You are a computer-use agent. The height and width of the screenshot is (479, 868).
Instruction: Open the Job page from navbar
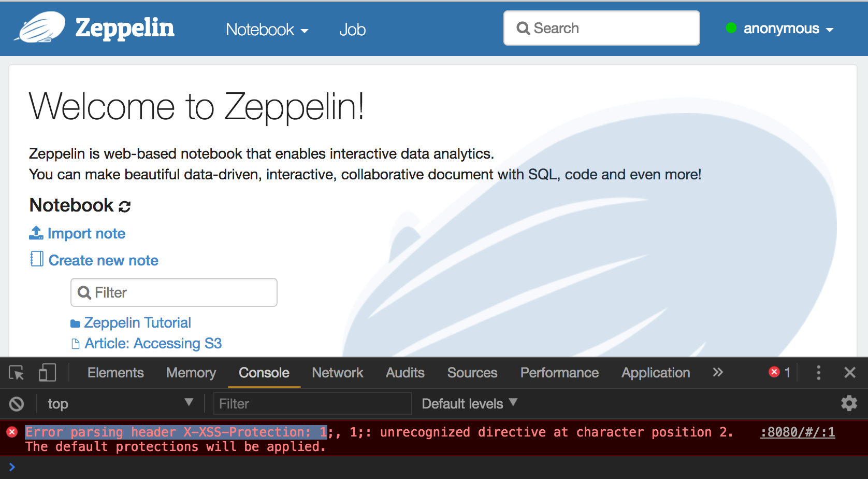point(352,30)
